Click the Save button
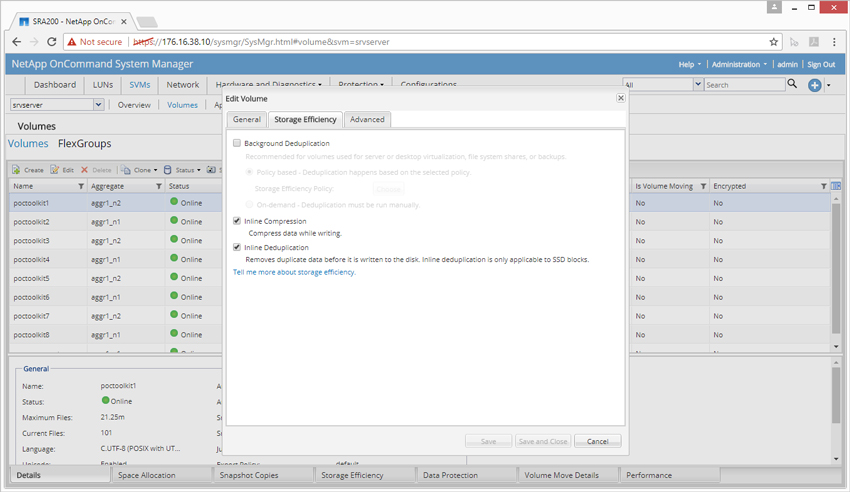Viewport: 850px width, 492px height. click(x=488, y=441)
